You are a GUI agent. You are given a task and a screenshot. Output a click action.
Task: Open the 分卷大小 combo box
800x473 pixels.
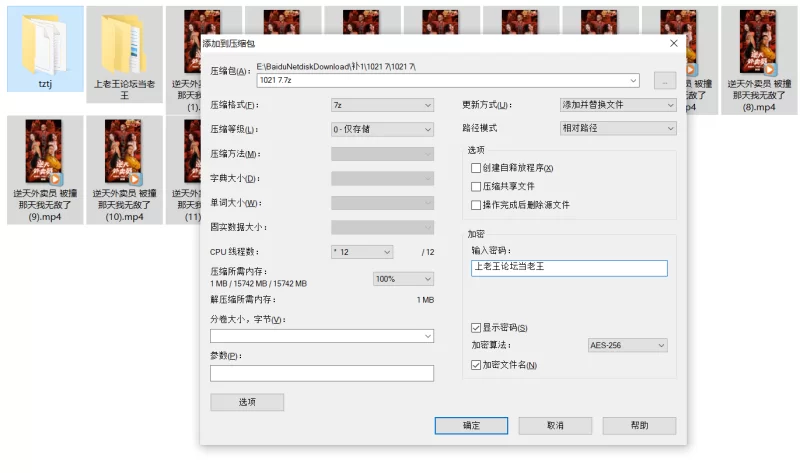322,336
